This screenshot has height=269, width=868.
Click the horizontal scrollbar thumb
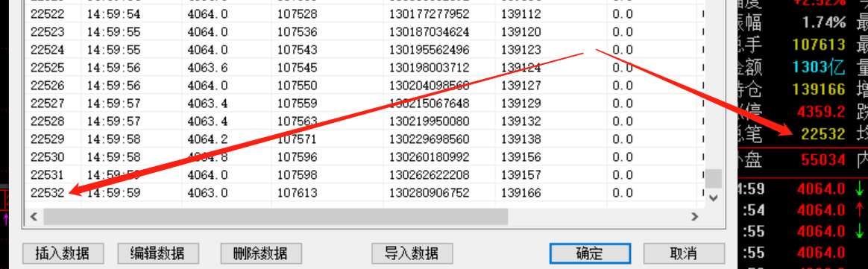tap(276, 216)
